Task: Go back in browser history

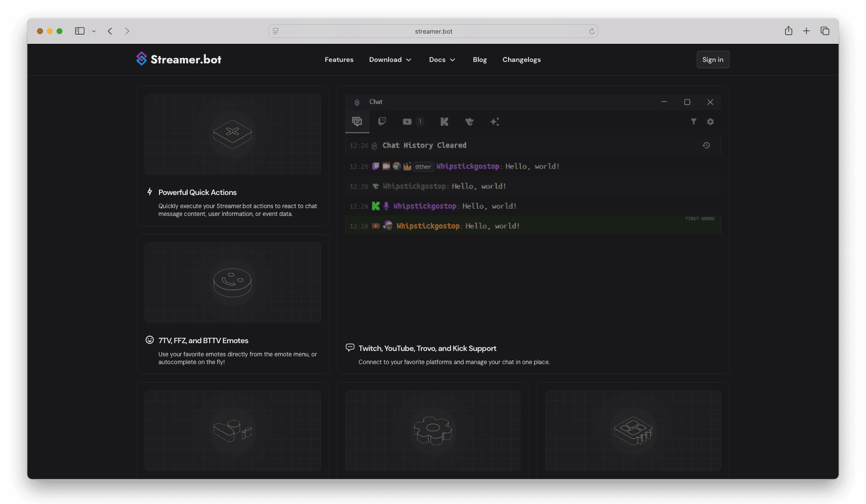Action: pyautogui.click(x=110, y=31)
